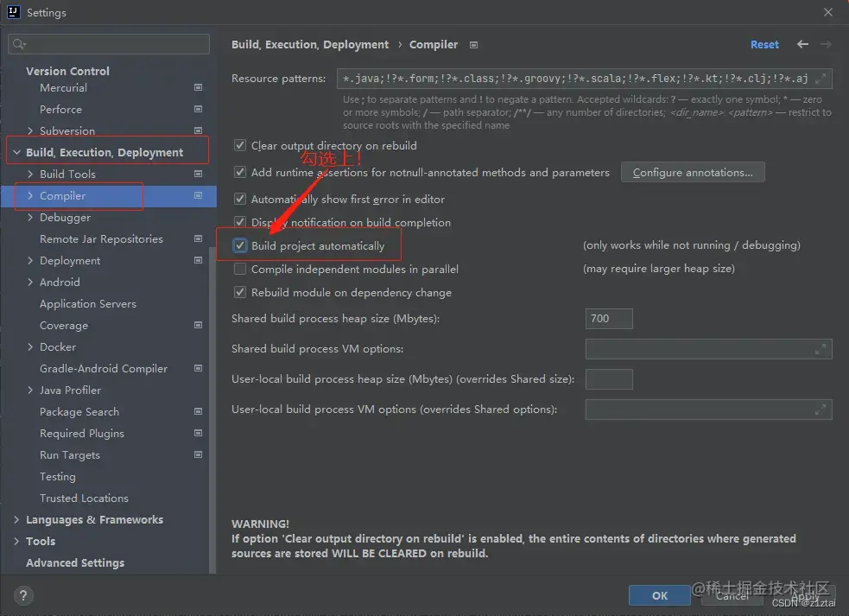Close the Settings dialog
Image resolution: width=849 pixels, height=616 pixels.
(x=828, y=12)
